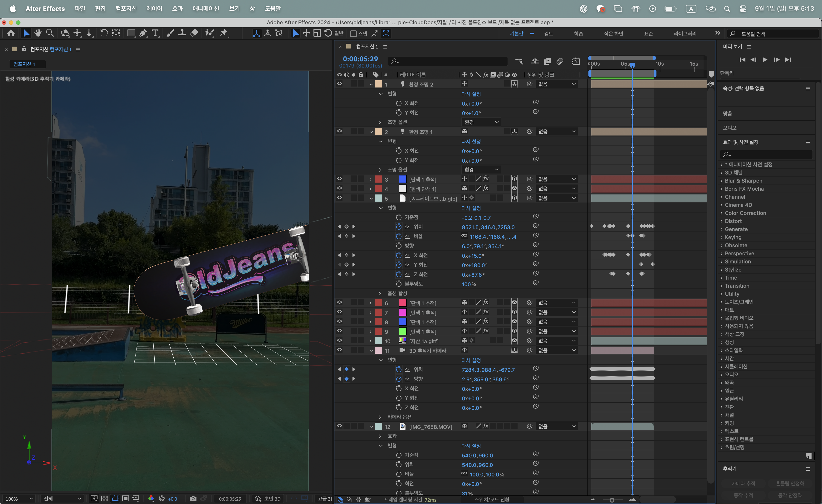
Task: Toggle the stopwatch for 불투명도 of layer 5
Action: (399, 284)
